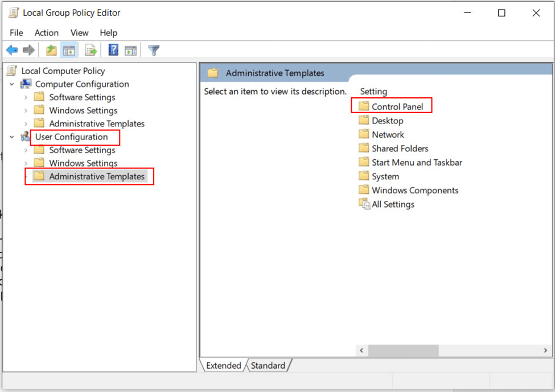This screenshot has width=555, height=392.
Task: Click the Back arrow toolbar icon
Action: point(12,51)
